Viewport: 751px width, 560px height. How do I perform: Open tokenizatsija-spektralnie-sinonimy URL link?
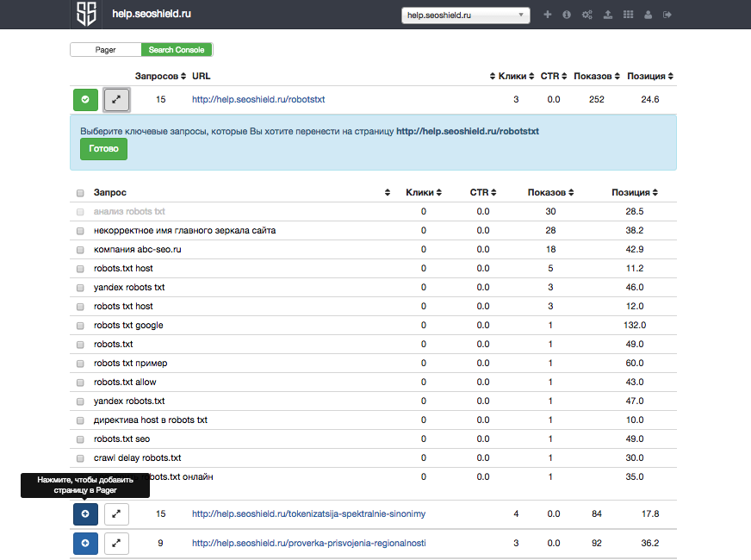click(x=308, y=514)
